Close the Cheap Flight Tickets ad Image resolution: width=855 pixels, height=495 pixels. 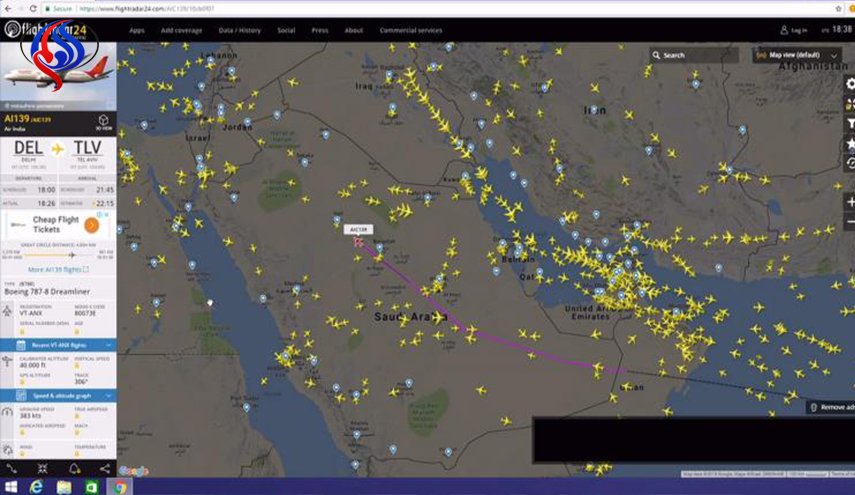click(x=107, y=215)
